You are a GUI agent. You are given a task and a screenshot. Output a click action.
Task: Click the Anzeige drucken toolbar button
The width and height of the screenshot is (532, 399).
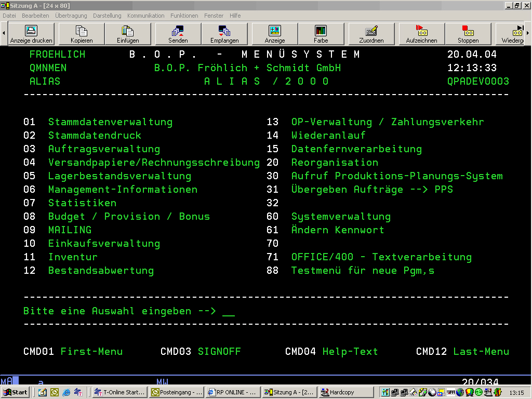pos(31,34)
